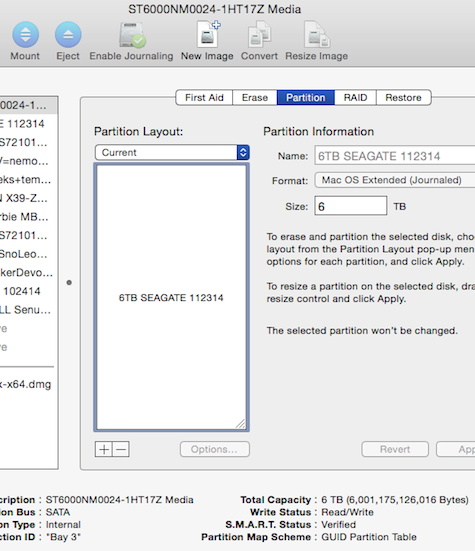Select sidebar item ending X39-Z...
This screenshot has width=475, height=551.
pyautogui.click(x=28, y=198)
